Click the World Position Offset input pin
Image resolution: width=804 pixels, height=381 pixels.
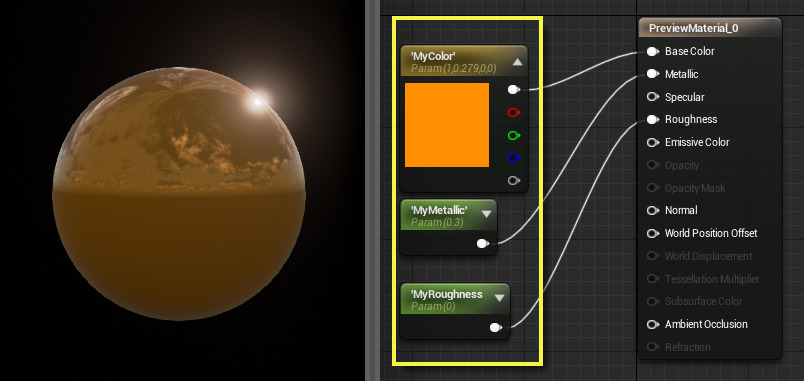pyautogui.click(x=653, y=233)
